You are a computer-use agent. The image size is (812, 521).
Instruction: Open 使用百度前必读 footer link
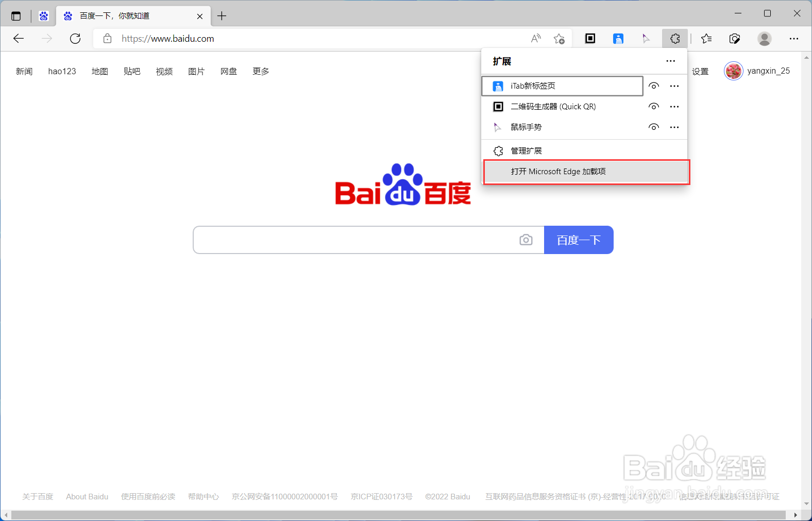pyautogui.click(x=148, y=497)
